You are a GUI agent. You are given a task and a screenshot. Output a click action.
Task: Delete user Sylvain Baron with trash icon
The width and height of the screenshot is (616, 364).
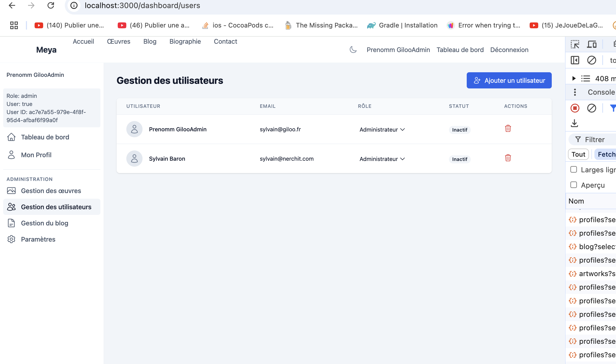click(x=508, y=158)
